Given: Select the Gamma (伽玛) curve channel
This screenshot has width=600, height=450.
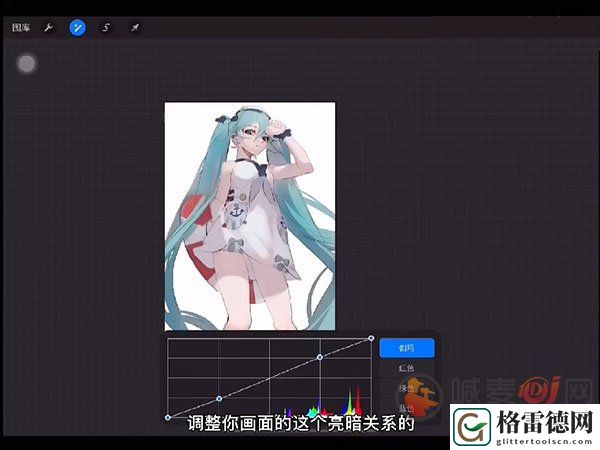Looking at the screenshot, I should 407,348.
